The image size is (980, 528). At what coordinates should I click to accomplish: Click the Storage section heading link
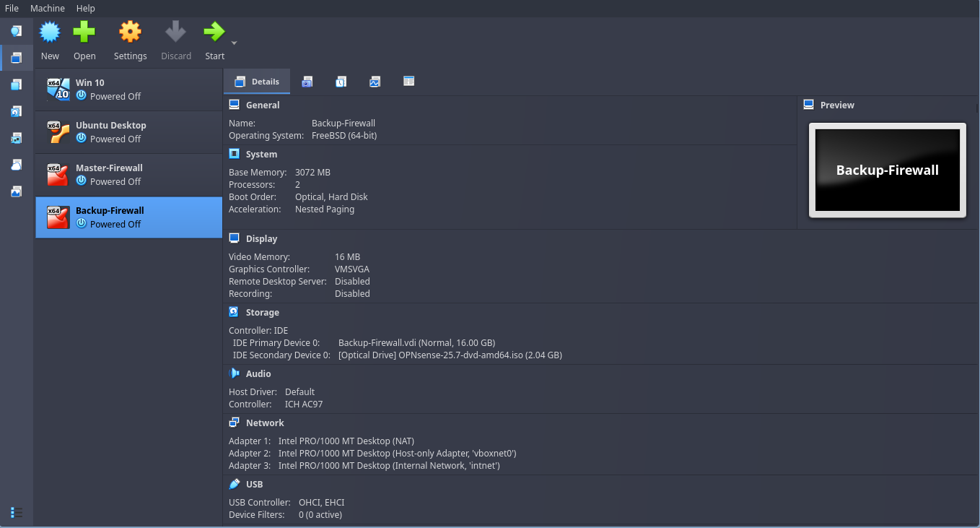coord(262,313)
